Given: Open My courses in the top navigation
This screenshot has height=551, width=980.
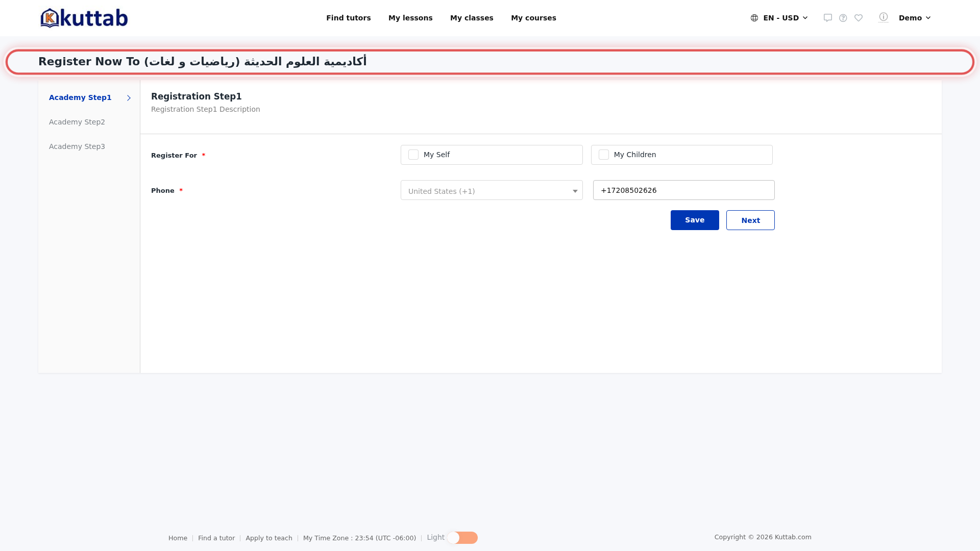Looking at the screenshot, I should [x=533, y=18].
